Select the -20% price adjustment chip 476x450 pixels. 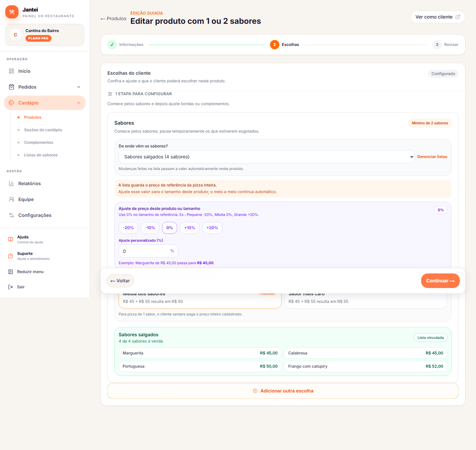128,228
